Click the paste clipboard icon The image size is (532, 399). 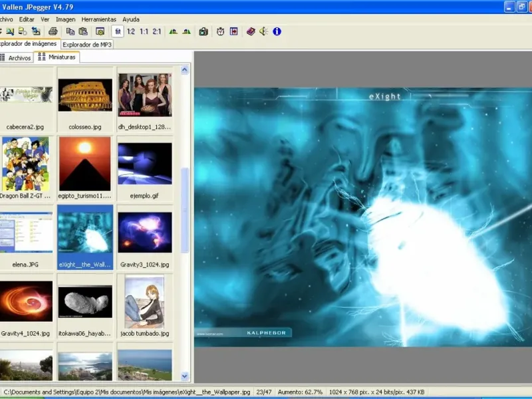83,31
